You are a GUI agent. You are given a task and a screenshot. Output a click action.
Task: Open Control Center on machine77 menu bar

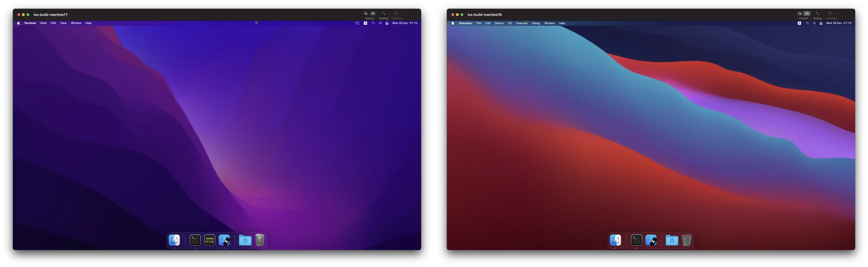point(387,23)
